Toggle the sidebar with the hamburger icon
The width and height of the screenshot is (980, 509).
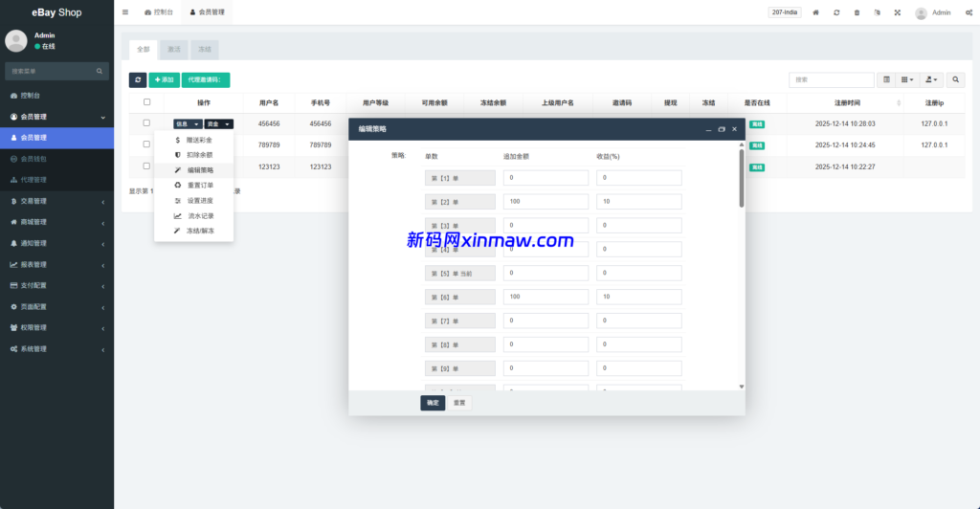(125, 11)
